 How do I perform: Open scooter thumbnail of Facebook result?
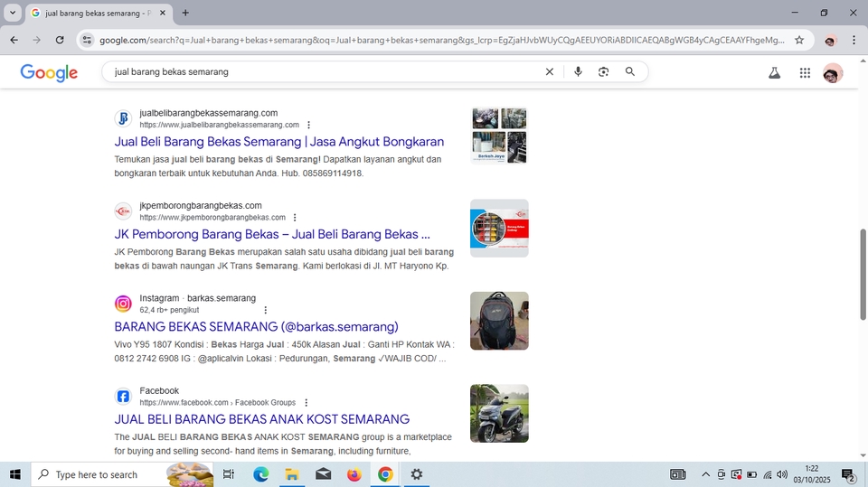pos(499,414)
